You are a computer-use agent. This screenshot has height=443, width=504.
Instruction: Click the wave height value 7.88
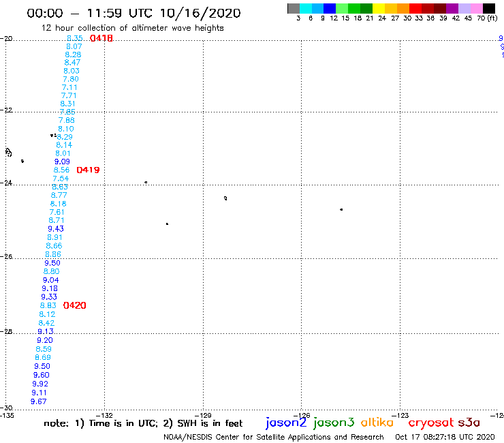click(67, 121)
